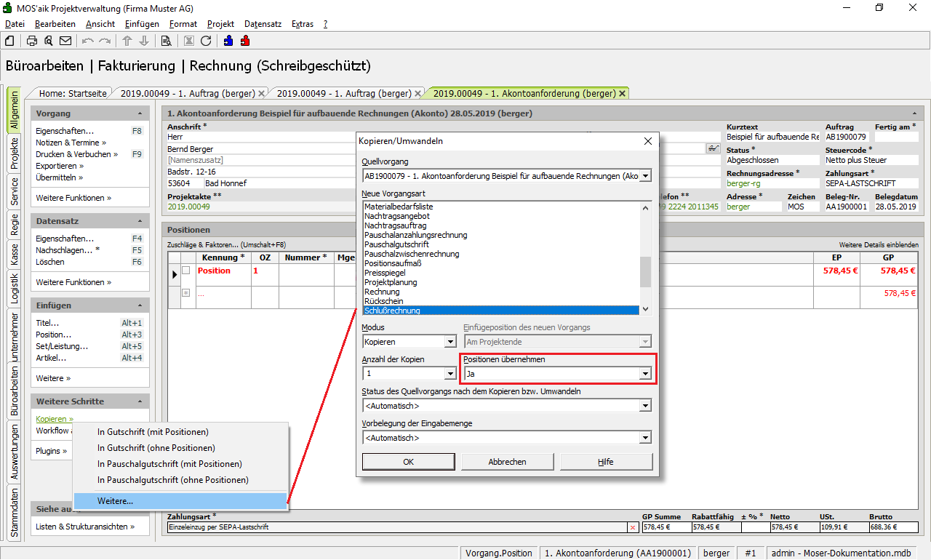Click the blue puzzle piece icon
Image resolution: width=931 pixels, height=560 pixels.
coord(228,41)
